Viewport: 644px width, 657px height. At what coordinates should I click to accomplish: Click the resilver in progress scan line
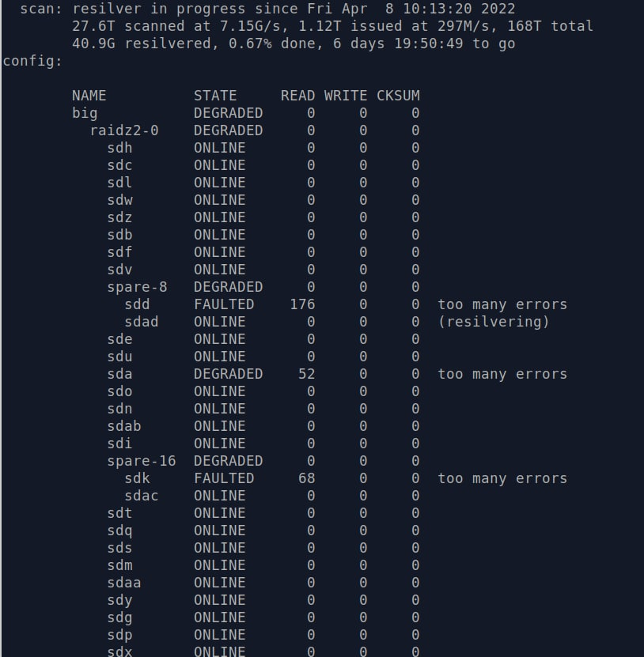(267, 9)
